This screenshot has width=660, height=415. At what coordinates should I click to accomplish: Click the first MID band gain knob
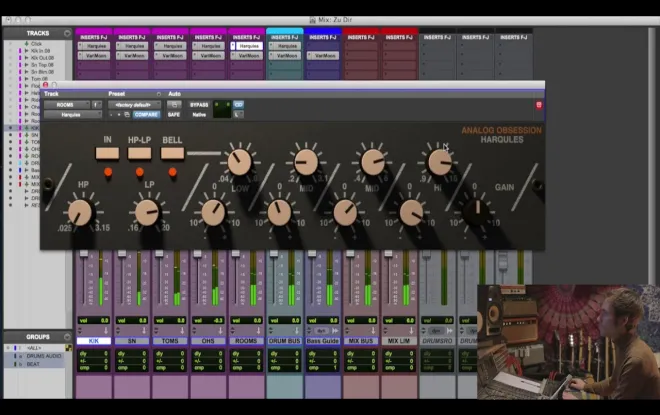[279, 213]
